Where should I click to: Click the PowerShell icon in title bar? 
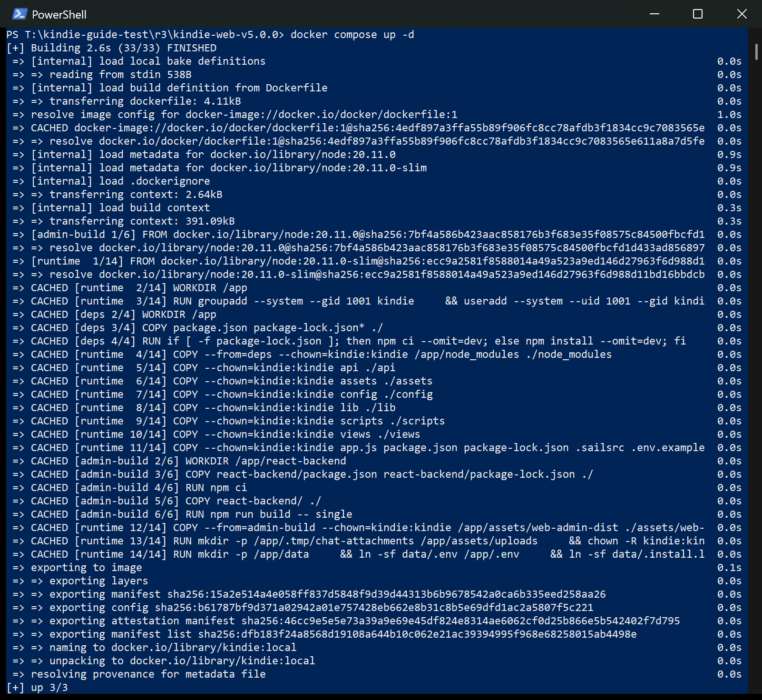point(19,14)
